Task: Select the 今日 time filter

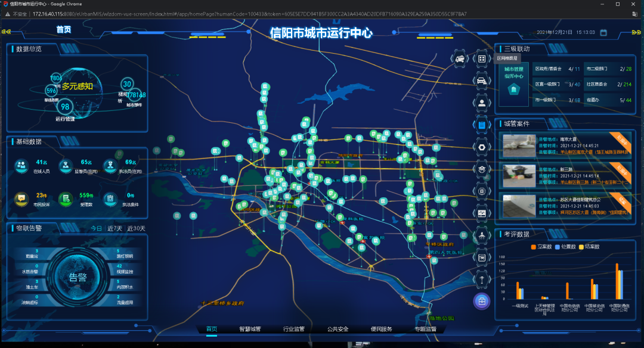Action: (96, 228)
